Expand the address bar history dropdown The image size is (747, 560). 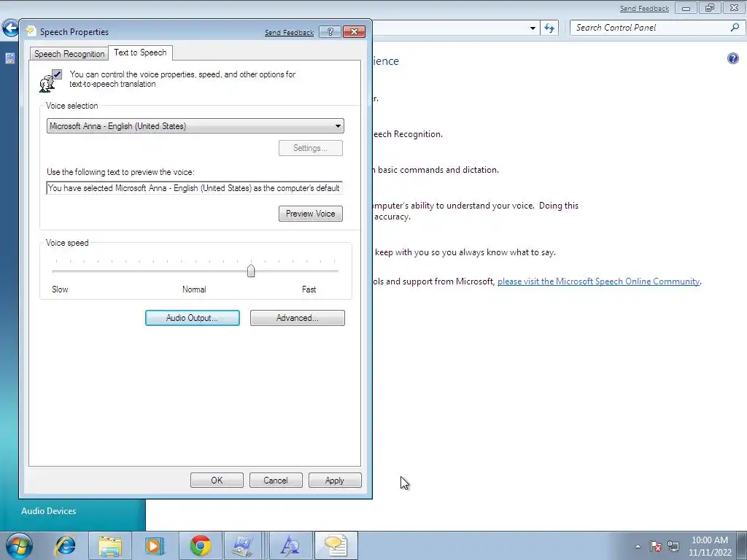click(x=533, y=28)
